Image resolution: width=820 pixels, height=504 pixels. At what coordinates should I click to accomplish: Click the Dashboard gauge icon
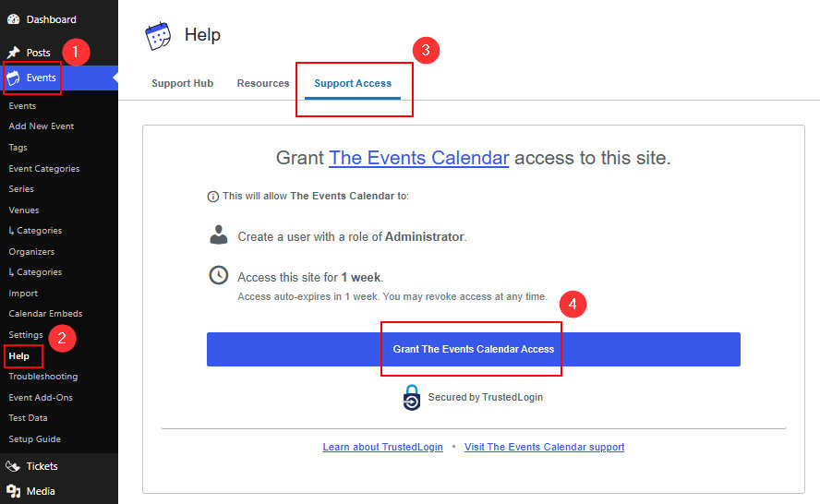(x=13, y=19)
